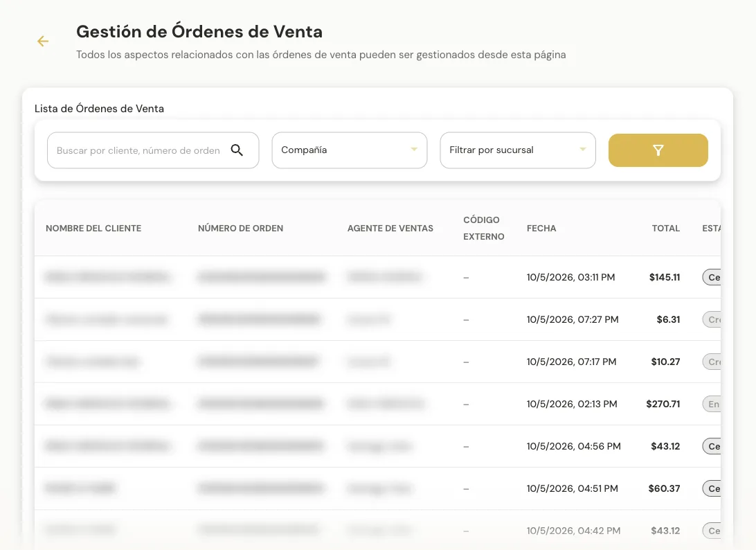
Task: Select the date 10/5/2026, 04:51 PM
Action: [x=573, y=489]
